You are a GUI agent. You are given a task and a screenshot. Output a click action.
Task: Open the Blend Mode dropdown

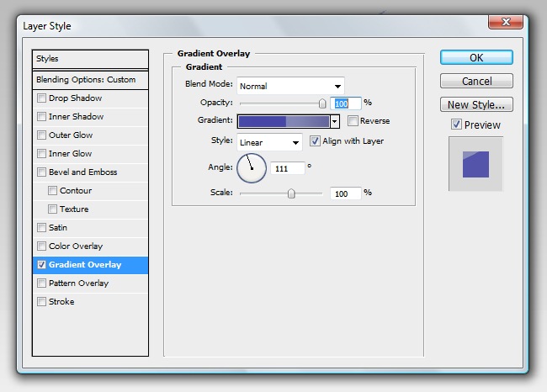point(290,86)
